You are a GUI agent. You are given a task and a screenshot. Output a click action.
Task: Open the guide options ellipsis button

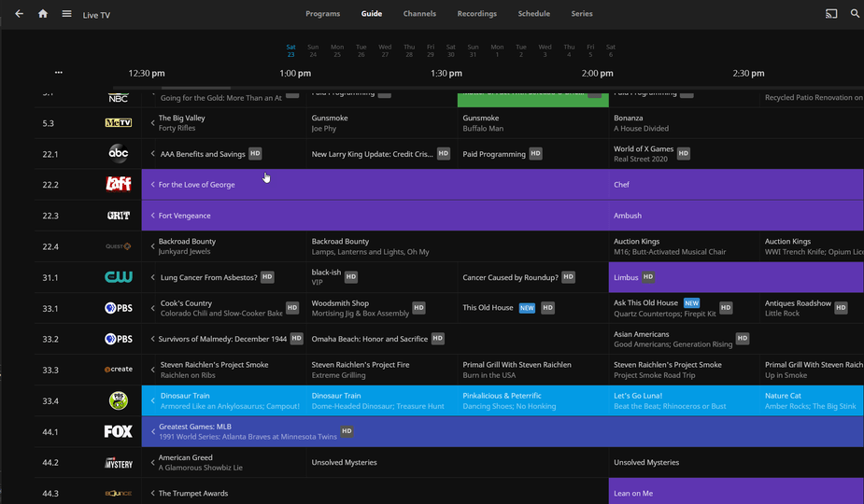tap(59, 72)
